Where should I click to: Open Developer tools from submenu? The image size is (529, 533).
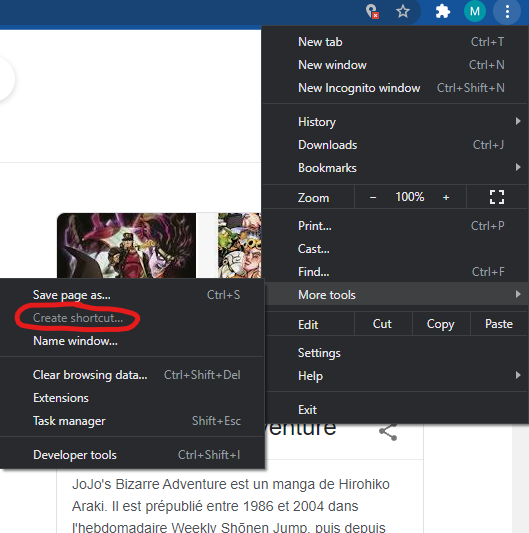click(132, 455)
